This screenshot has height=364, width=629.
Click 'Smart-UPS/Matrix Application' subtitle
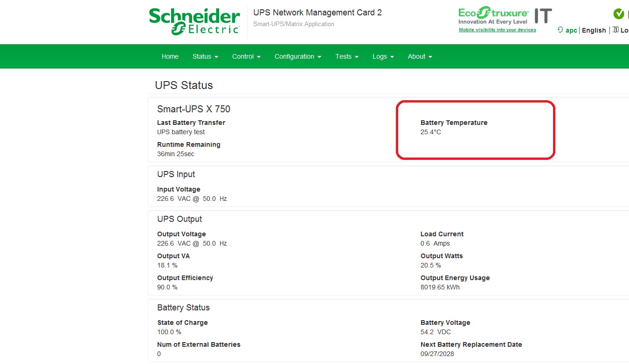[x=294, y=24]
